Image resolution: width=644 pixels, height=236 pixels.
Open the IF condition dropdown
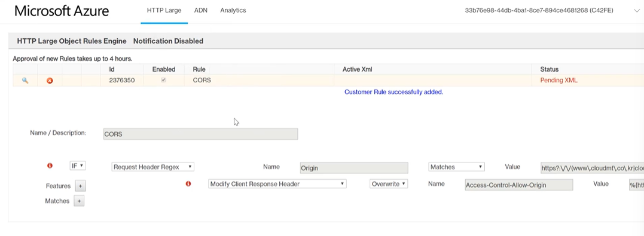(78, 166)
